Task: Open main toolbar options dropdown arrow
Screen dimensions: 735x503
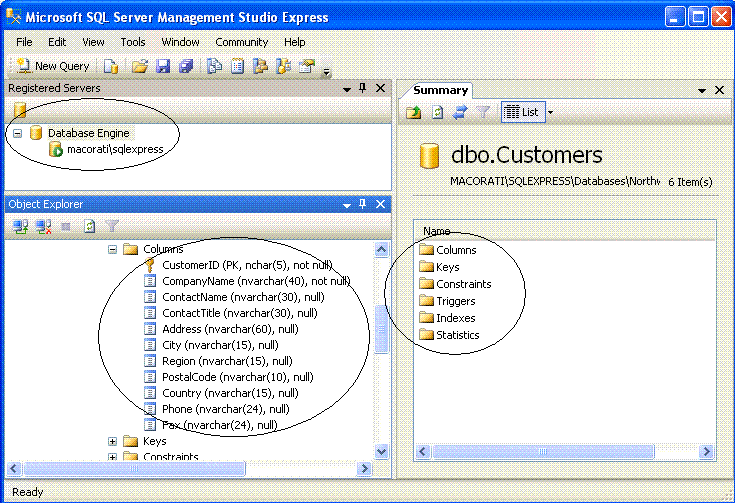Action: coord(326,72)
